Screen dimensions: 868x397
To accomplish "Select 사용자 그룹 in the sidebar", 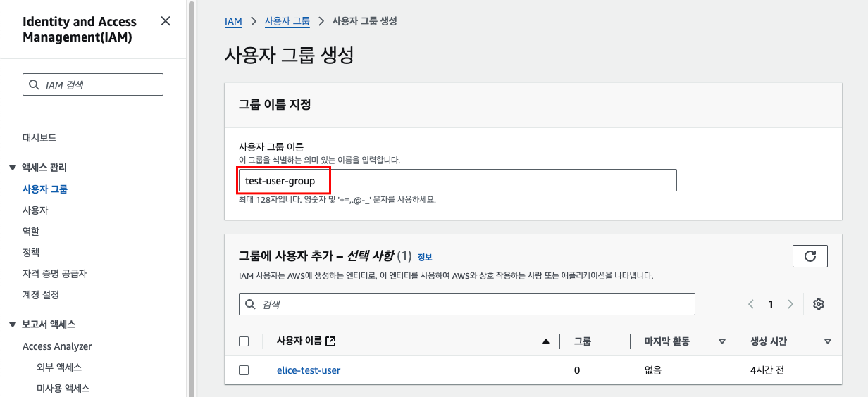I will pyautogui.click(x=45, y=189).
